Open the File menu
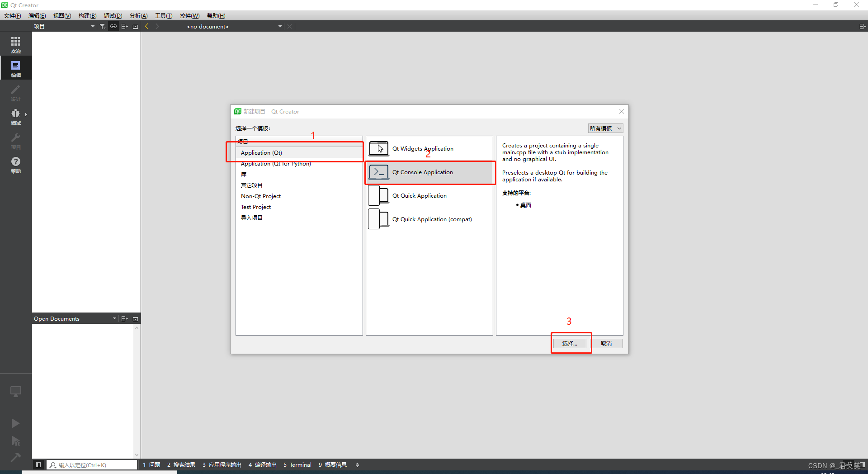Screen dimensions: 868x474 point(13,15)
